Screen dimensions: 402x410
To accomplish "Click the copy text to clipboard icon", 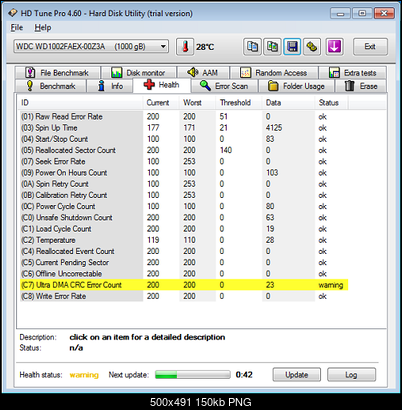I will click(x=252, y=47).
